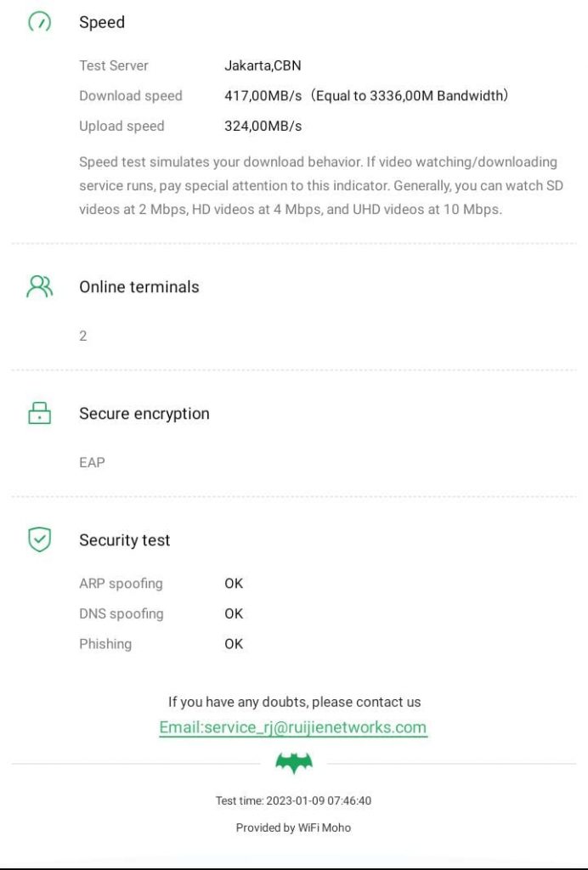Click the 417,00MB/s download speed value
Screen dimensions: 588x870
pos(263,96)
